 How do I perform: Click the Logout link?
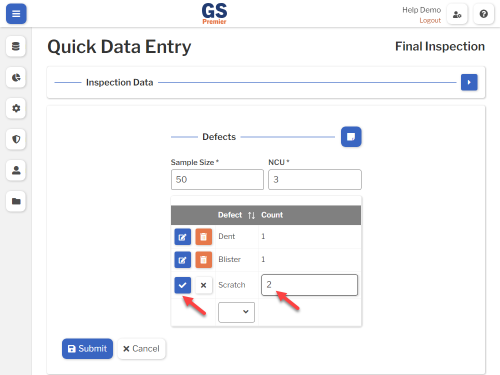430,20
